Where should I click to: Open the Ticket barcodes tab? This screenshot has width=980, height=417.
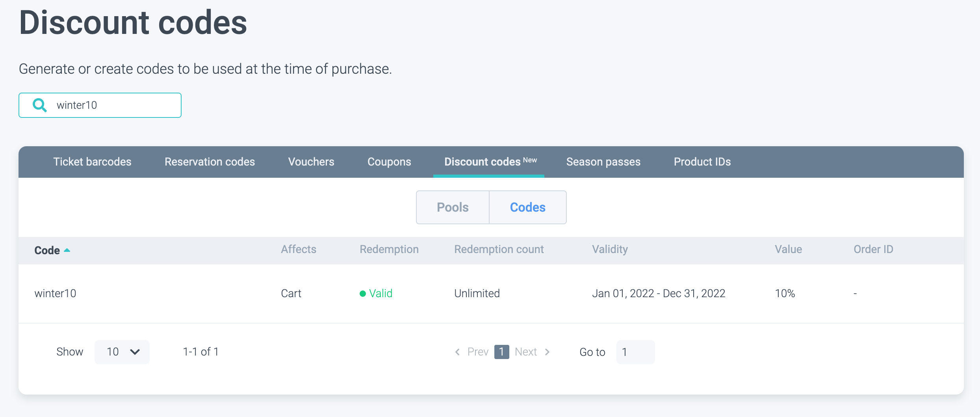point(92,162)
